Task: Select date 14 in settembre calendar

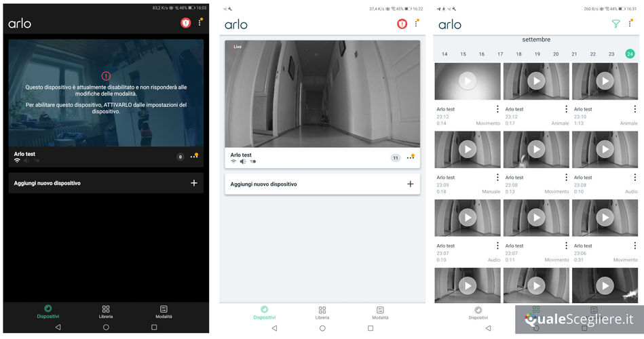Action: (x=444, y=54)
